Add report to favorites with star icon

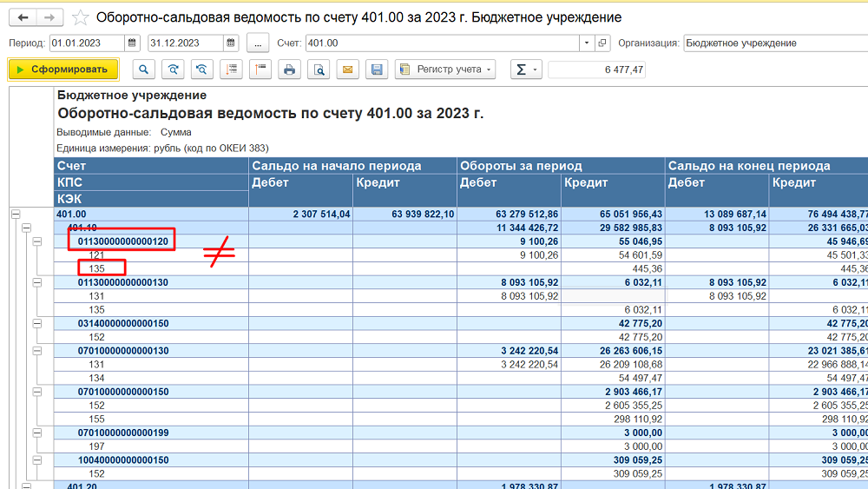pos(80,17)
